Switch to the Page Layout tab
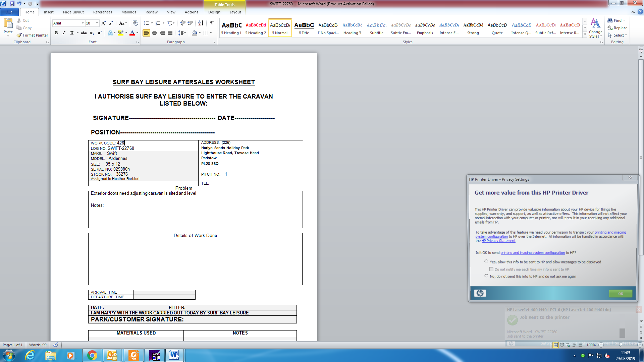This screenshot has height=362, width=644. pyautogui.click(x=73, y=12)
